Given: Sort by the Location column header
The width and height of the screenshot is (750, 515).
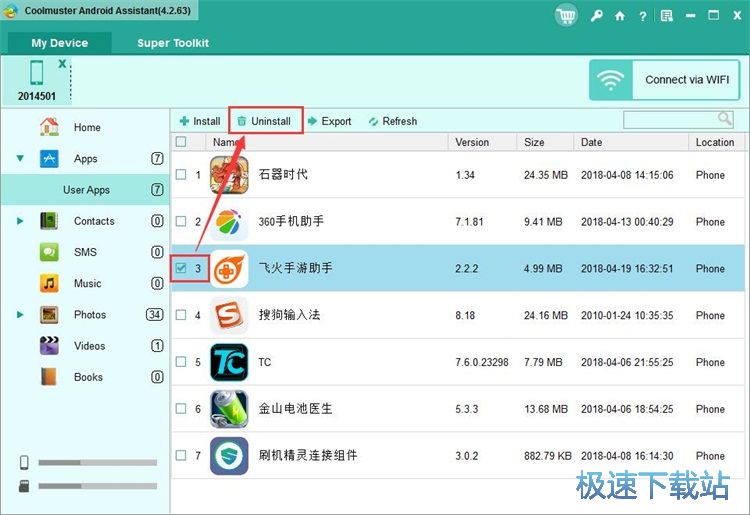Looking at the screenshot, I should [x=717, y=142].
